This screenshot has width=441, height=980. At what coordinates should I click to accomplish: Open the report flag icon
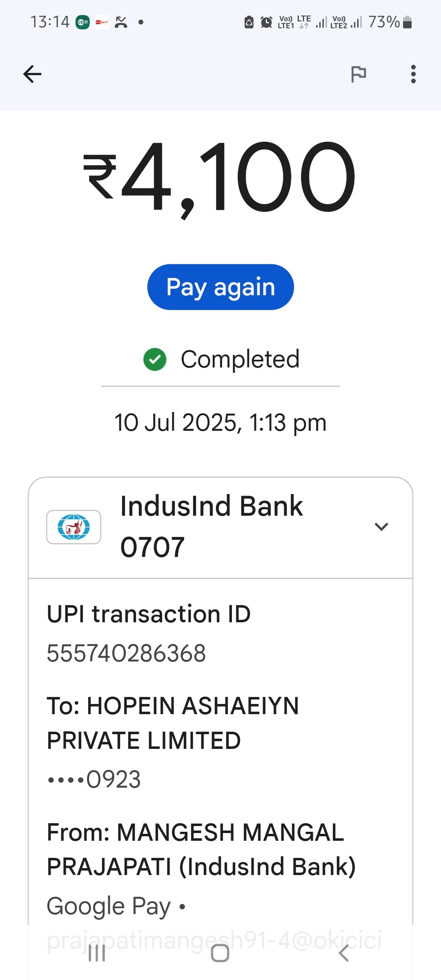[x=359, y=74]
